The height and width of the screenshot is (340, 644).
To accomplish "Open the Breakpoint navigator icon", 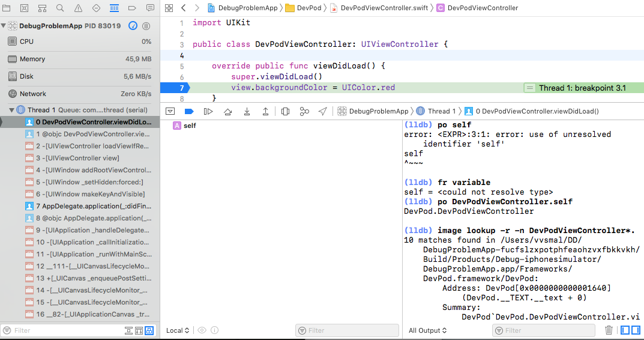I will (132, 8).
